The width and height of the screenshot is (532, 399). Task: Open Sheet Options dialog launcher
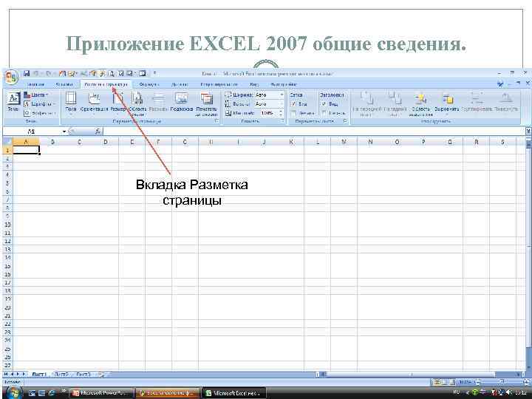click(x=345, y=121)
